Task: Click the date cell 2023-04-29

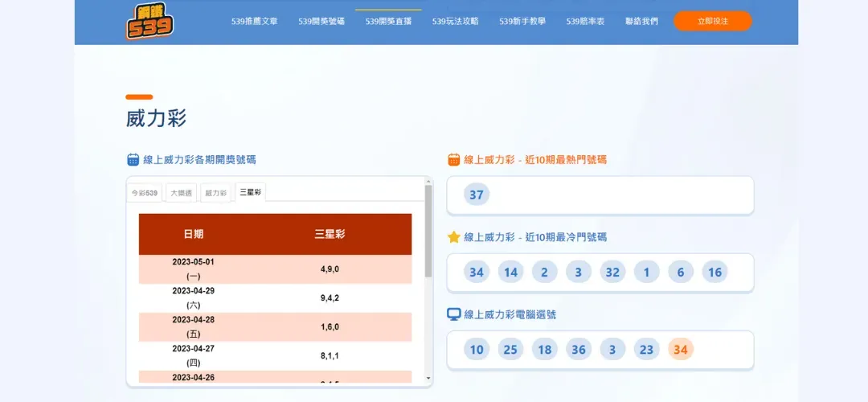Action: 194,298
